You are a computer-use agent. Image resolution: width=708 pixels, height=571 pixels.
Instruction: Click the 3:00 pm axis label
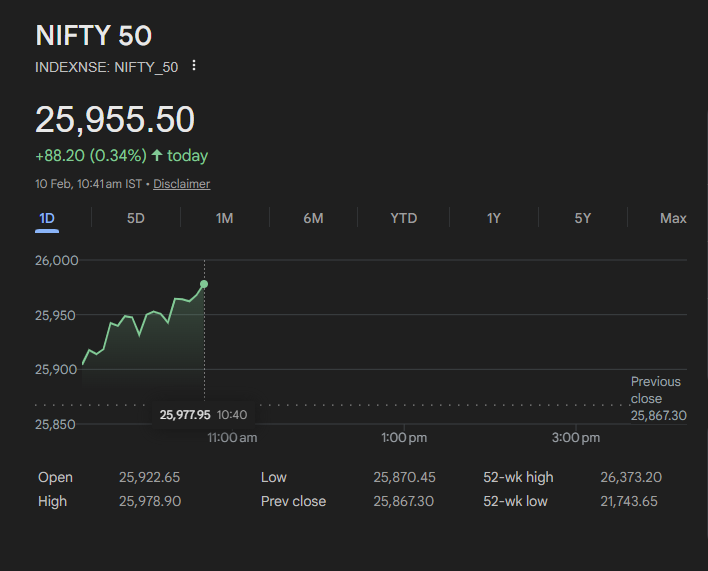pos(576,438)
